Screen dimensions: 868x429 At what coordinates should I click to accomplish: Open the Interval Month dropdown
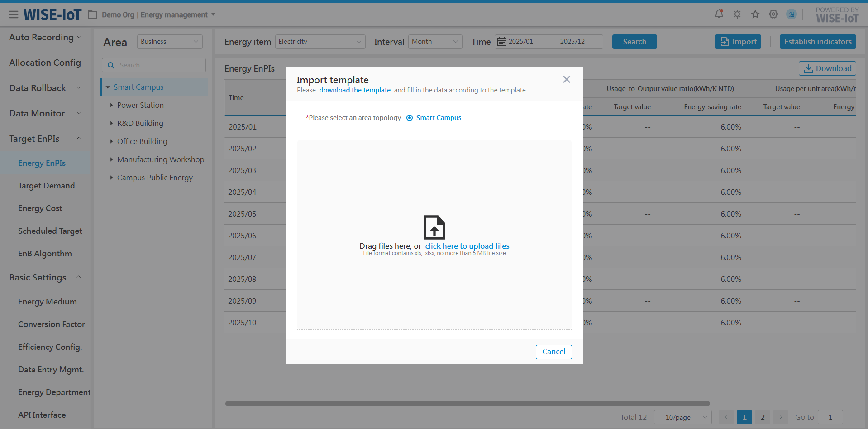[435, 42]
